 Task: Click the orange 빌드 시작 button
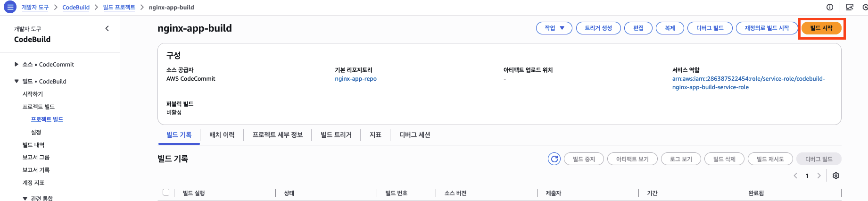821,28
